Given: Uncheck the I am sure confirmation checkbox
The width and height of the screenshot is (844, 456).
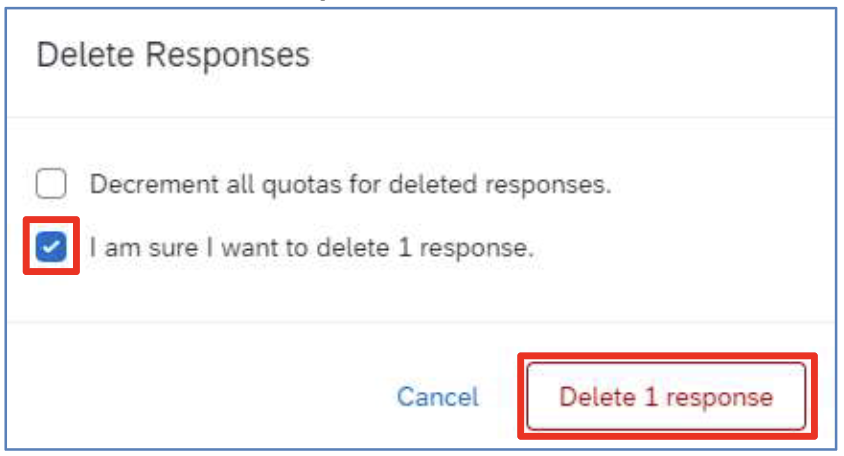Looking at the screenshot, I should tap(51, 247).
